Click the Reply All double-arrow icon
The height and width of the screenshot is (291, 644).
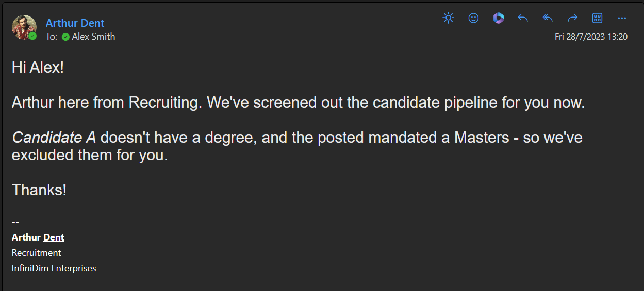(548, 19)
